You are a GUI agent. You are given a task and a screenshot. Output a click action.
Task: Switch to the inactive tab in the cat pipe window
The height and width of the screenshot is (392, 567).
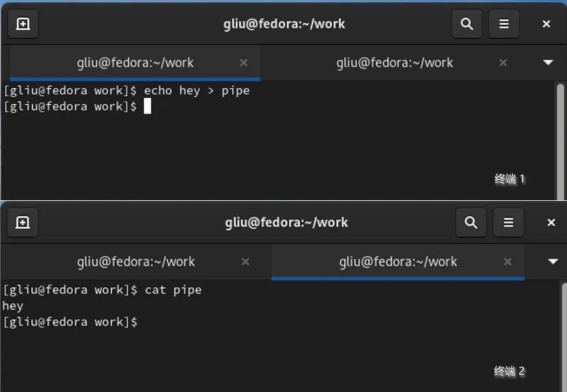135,262
